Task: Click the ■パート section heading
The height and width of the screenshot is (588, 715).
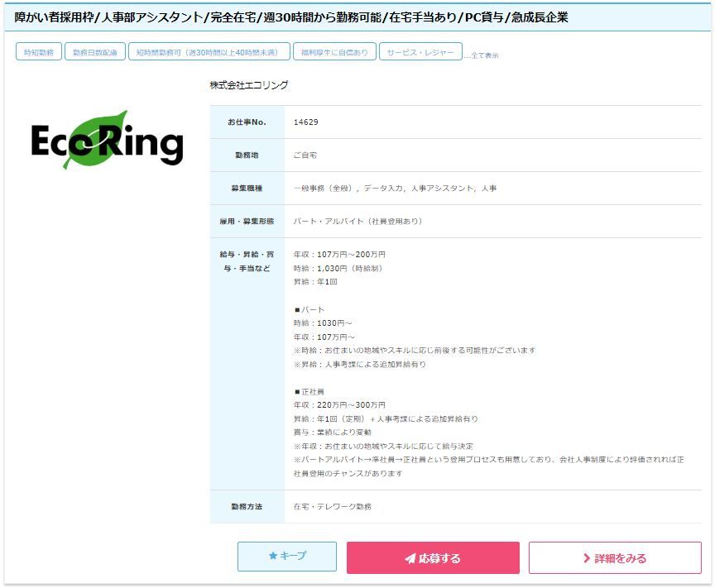Action: 310,309
